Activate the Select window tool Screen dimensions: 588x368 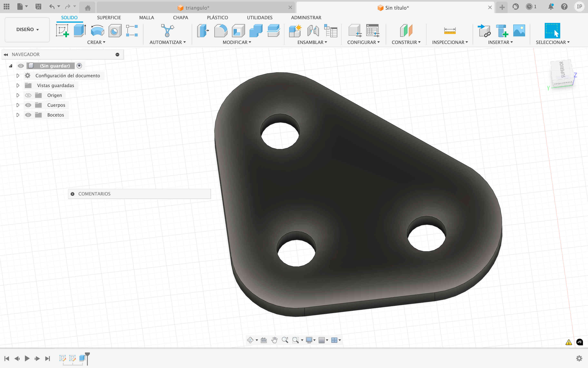pos(552,31)
